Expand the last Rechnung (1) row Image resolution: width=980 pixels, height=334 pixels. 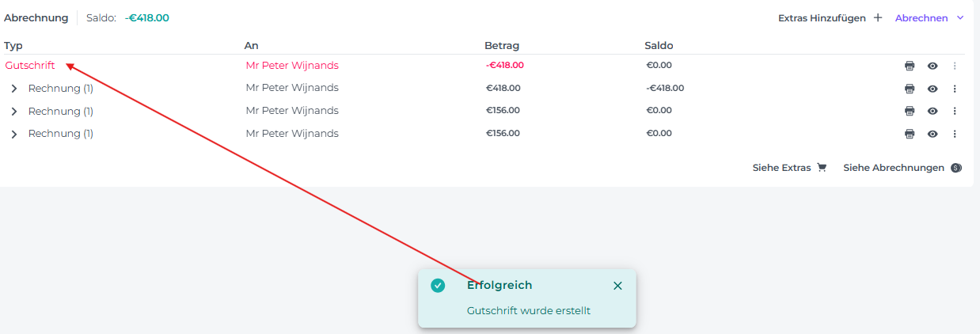click(x=14, y=135)
